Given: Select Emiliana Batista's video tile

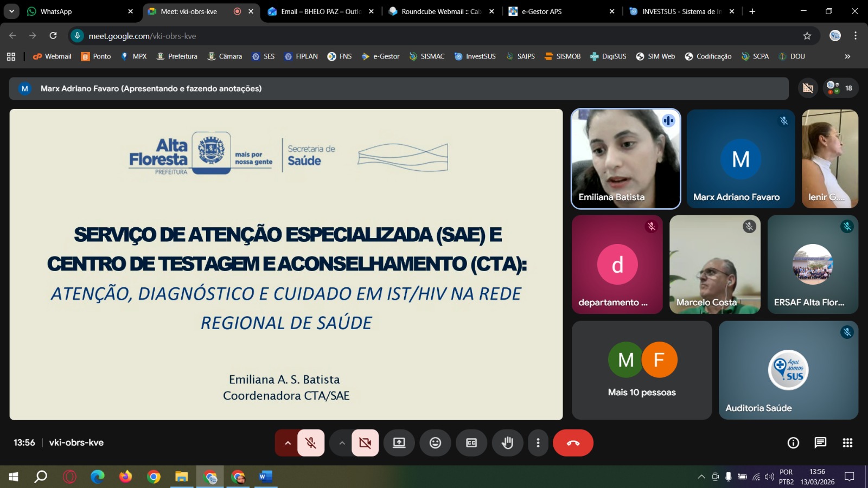Looking at the screenshot, I should [x=626, y=159].
